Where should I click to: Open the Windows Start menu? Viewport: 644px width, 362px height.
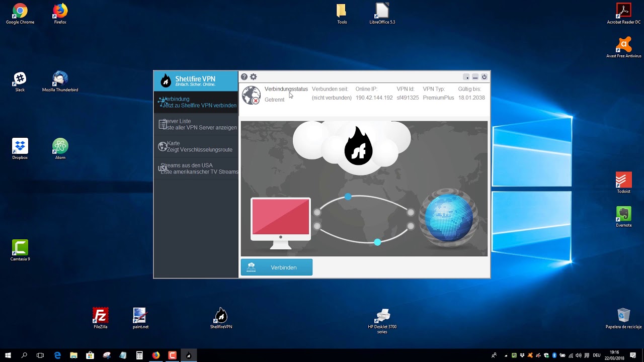tap(8, 355)
